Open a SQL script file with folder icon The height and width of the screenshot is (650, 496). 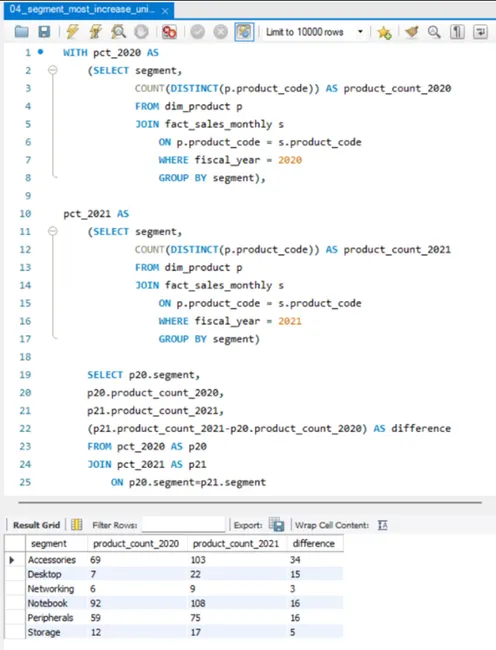pyautogui.click(x=22, y=32)
